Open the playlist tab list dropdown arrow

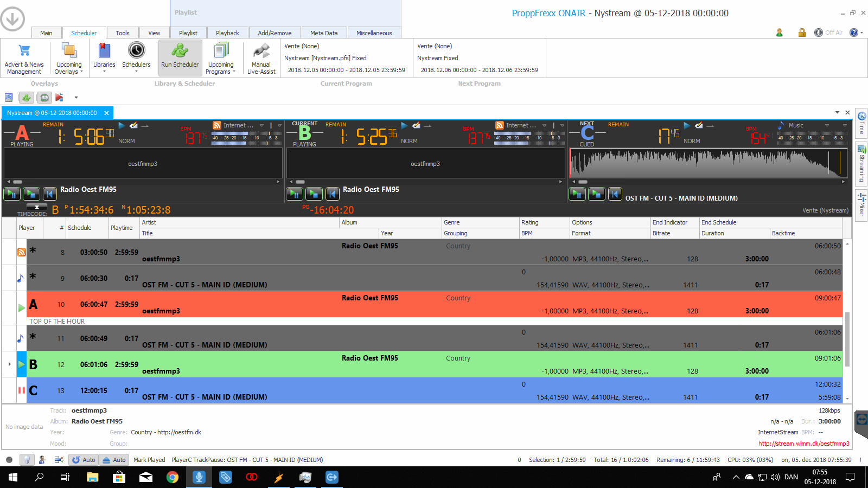pyautogui.click(x=837, y=113)
